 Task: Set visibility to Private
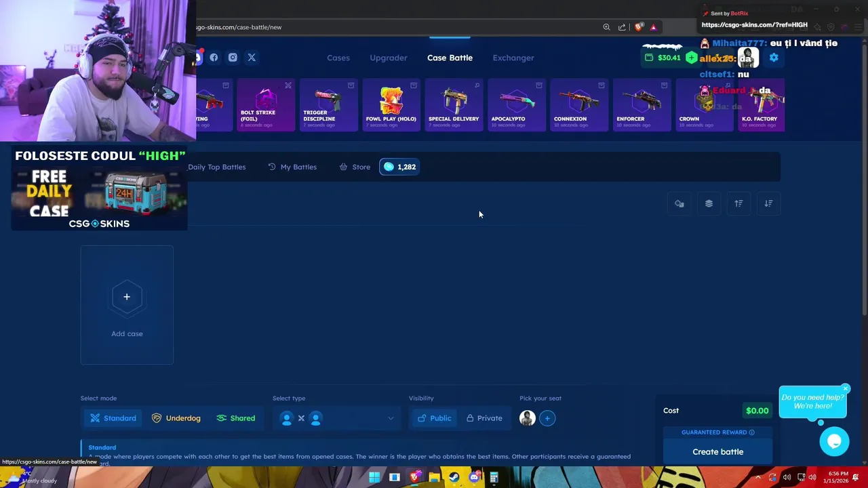point(484,418)
